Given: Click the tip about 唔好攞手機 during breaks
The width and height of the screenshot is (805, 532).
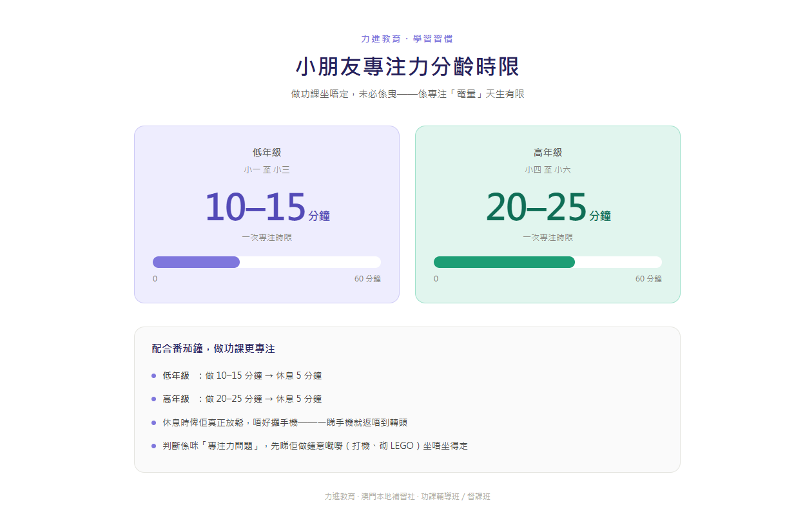Looking at the screenshot, I should point(285,423).
